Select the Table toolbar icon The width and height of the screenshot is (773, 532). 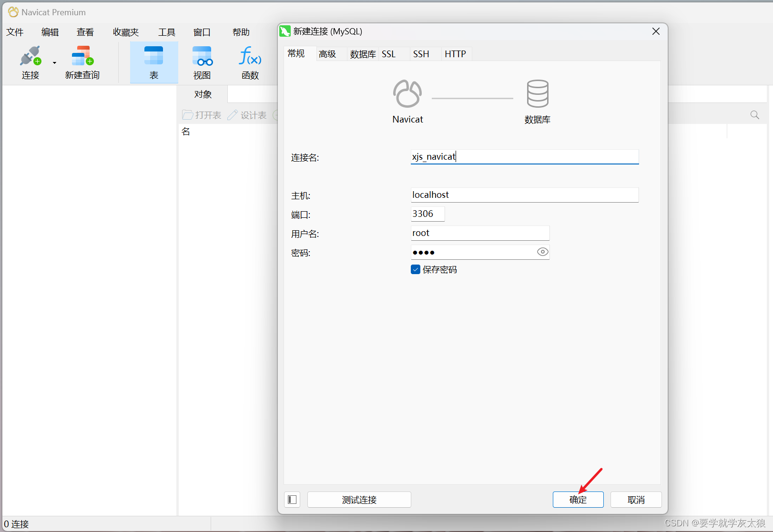pos(154,56)
